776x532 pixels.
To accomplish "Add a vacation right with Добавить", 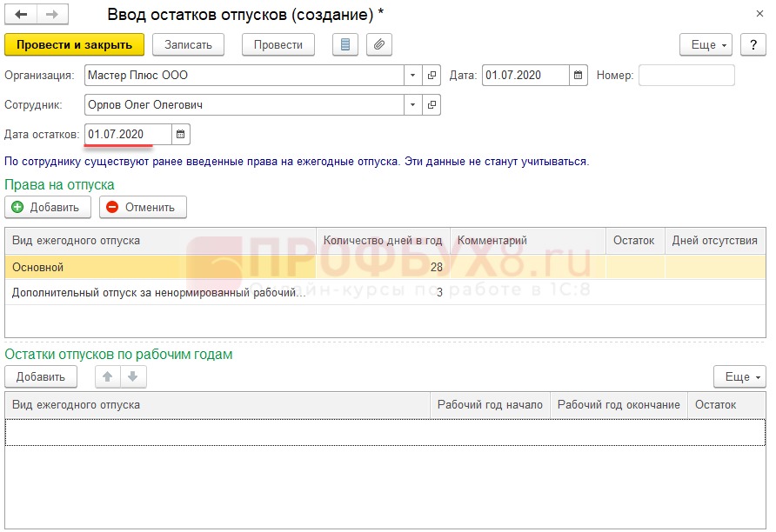I will coord(47,207).
